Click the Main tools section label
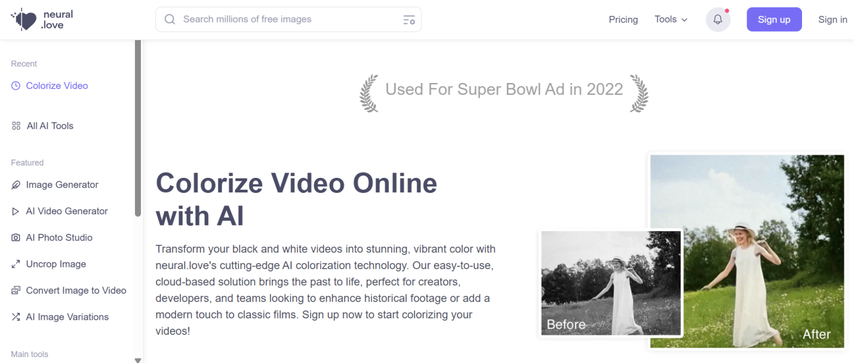854x363 pixels. point(29,354)
